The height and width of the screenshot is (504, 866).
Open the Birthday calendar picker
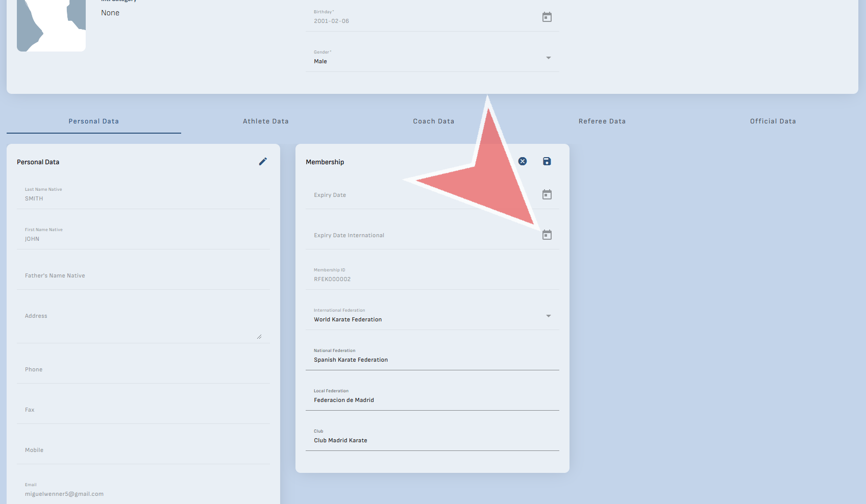[547, 17]
